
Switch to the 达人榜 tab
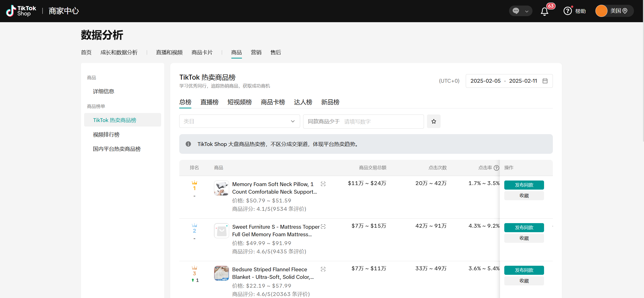303,102
